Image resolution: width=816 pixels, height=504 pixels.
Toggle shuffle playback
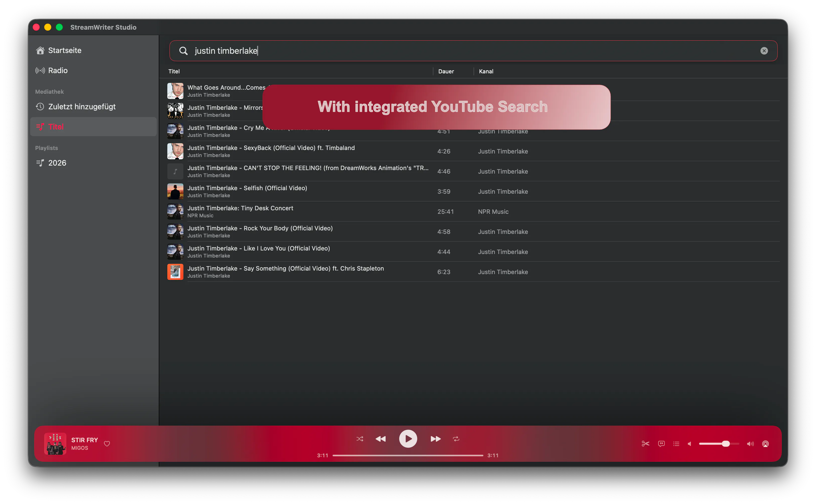tap(360, 439)
